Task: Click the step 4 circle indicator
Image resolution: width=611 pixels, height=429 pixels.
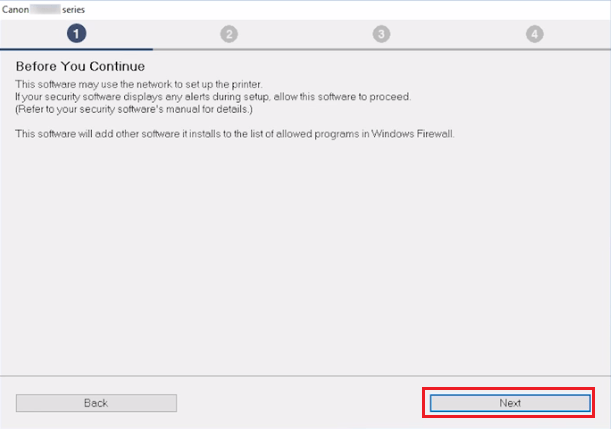Action: pos(535,34)
